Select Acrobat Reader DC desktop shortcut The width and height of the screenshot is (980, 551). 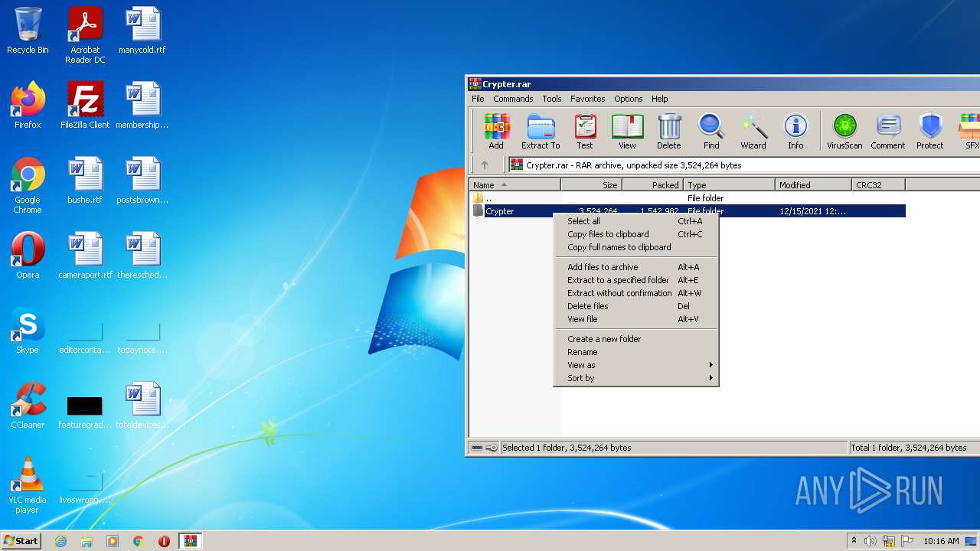(x=85, y=35)
